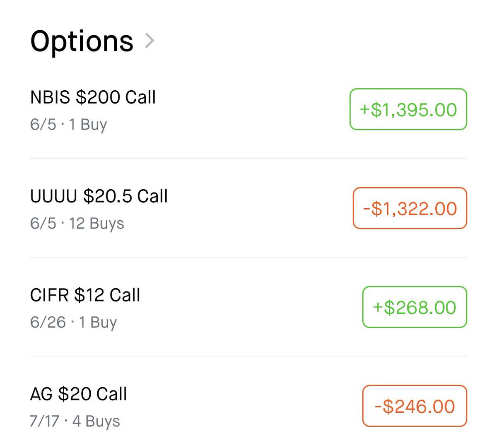This screenshot has height=448, width=497.
Task: Click the 6/26 expiration date
Action: [x=48, y=322]
